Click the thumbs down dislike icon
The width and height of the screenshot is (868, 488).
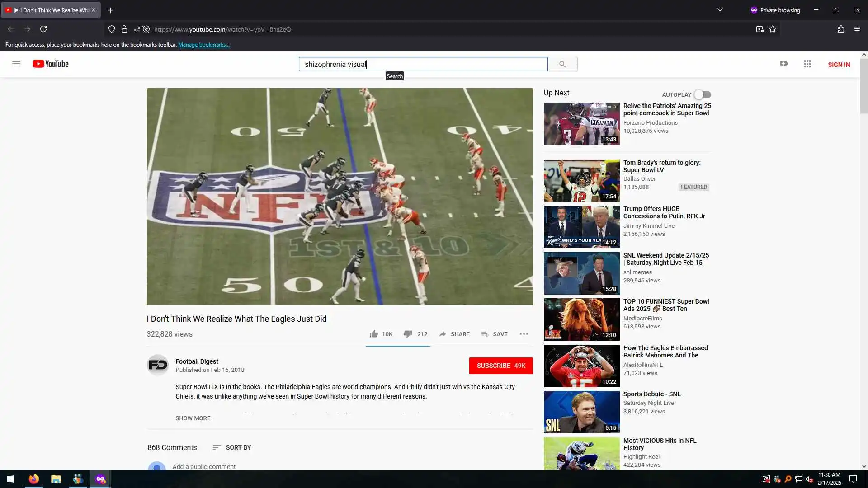point(407,334)
